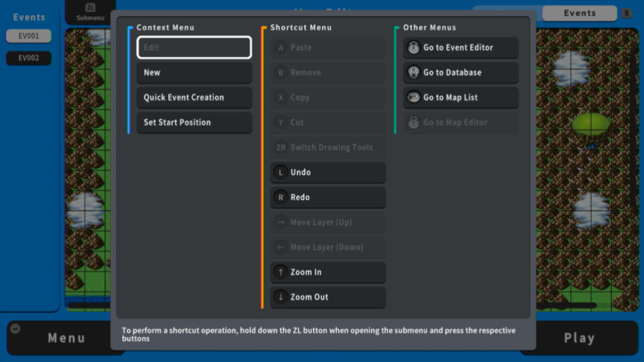The width and height of the screenshot is (644, 362).
Task: Click the map icon on Go to Map List
Action: click(413, 97)
